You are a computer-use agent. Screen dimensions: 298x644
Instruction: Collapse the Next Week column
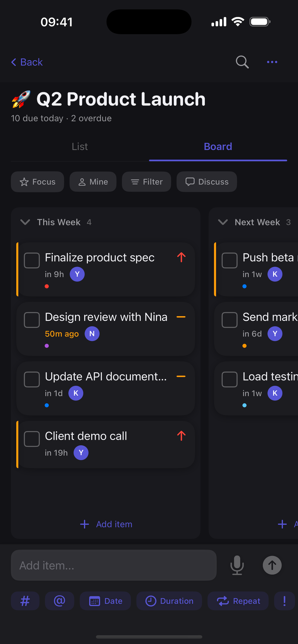(x=223, y=222)
